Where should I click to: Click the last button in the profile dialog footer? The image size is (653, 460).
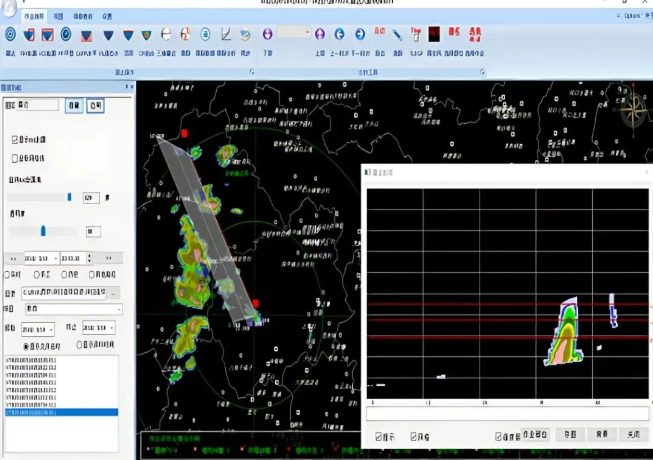(x=634, y=435)
